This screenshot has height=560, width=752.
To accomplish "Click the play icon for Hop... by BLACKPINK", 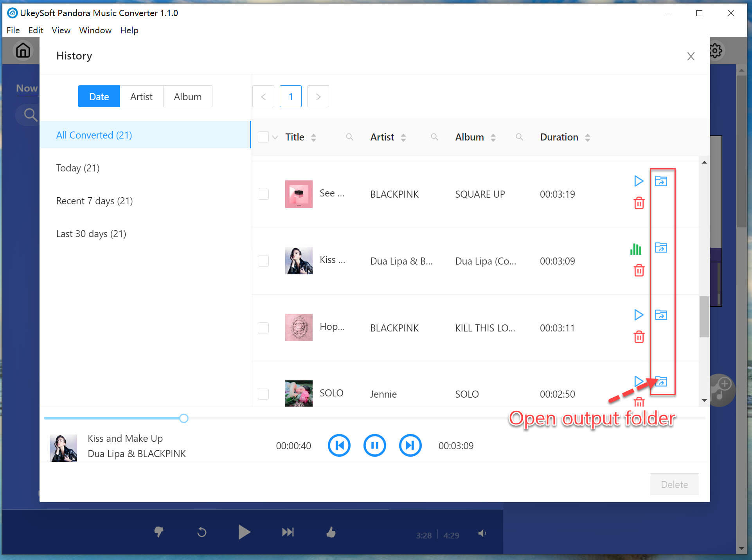I will 638,315.
